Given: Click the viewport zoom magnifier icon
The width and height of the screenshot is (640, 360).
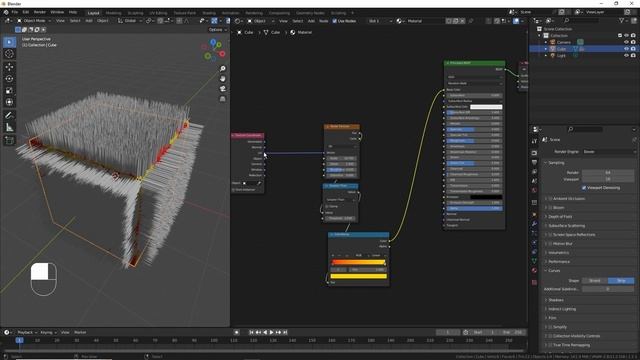Looking at the screenshot, I should (223, 69).
